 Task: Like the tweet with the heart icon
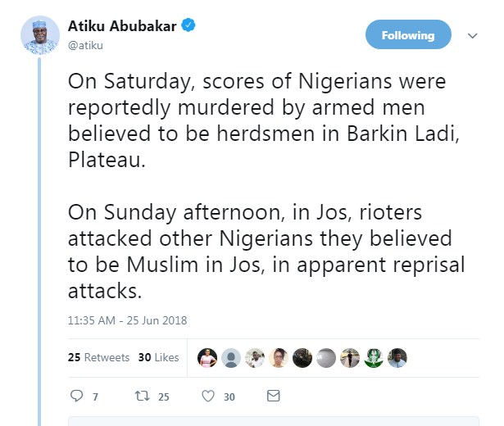[208, 397]
